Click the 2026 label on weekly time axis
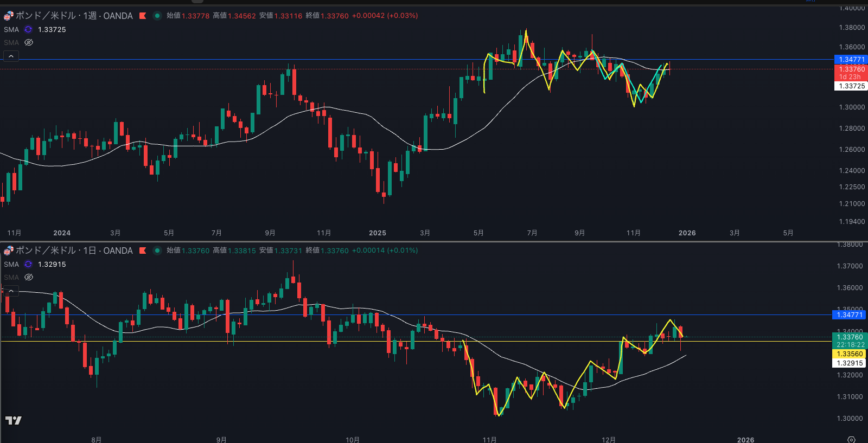868x443 pixels. tap(687, 233)
